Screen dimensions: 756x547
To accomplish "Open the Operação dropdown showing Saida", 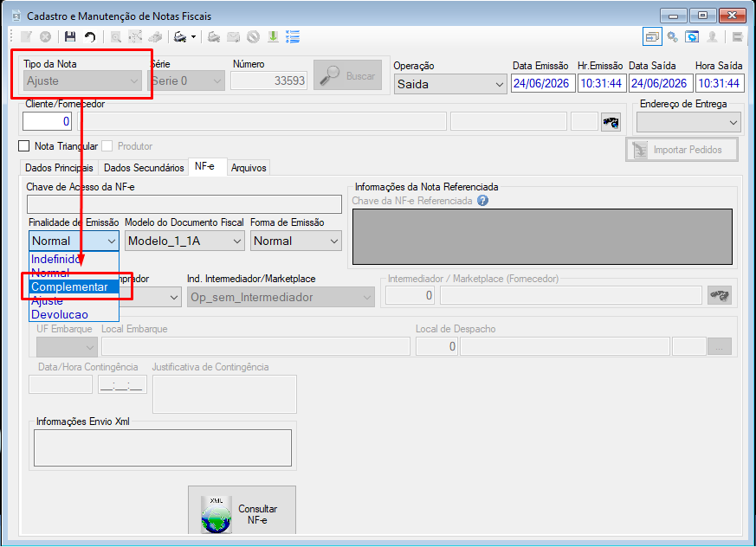I will tap(450, 84).
